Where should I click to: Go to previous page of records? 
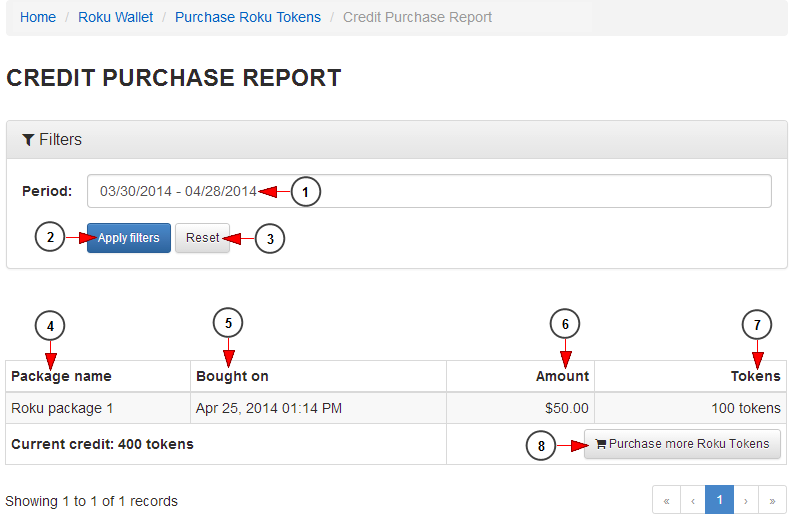pyautogui.click(x=693, y=500)
